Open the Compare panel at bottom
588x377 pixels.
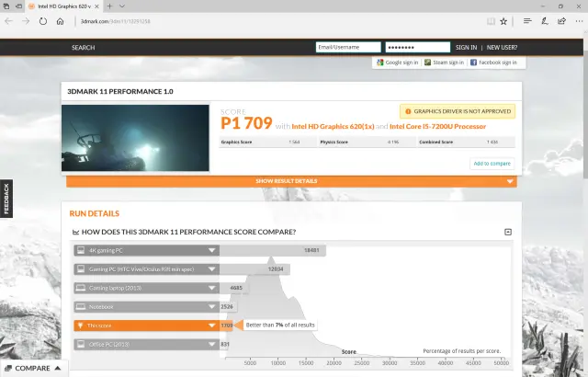(34, 368)
